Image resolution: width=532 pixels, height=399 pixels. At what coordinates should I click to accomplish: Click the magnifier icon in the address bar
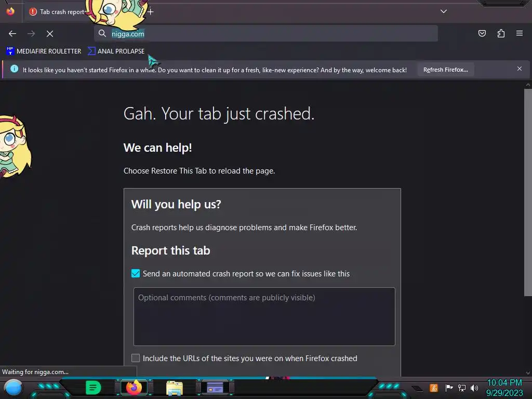tap(102, 33)
